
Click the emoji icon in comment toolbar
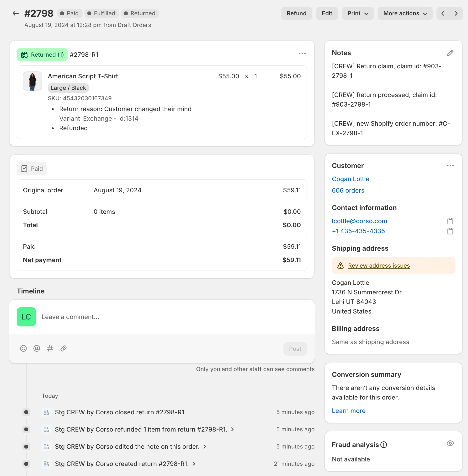(24, 348)
